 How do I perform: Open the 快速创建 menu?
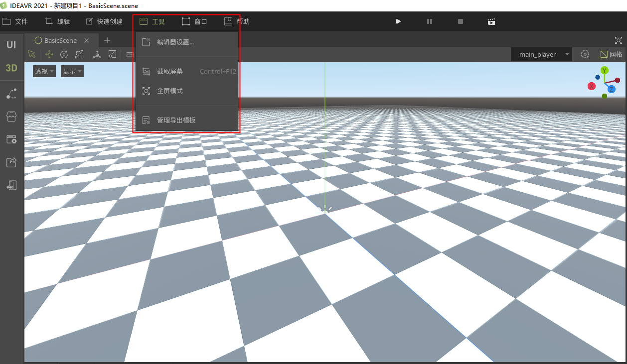[104, 21]
